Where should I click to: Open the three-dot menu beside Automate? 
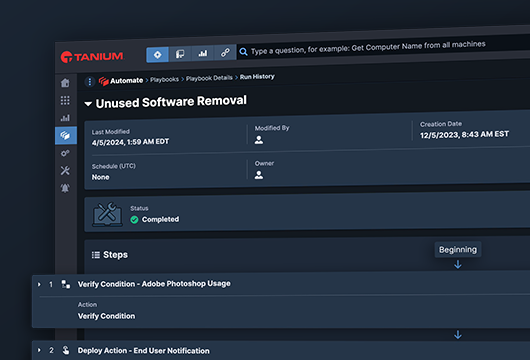point(90,82)
